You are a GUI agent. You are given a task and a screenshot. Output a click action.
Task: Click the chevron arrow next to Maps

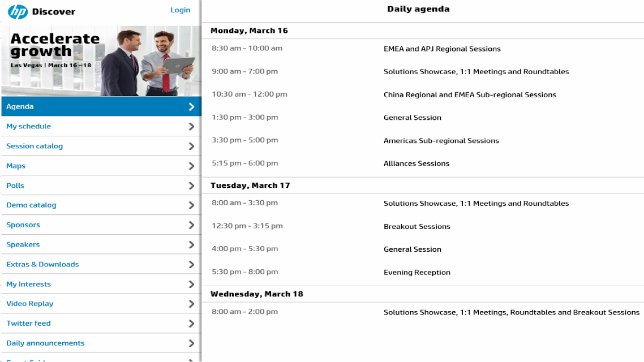(x=191, y=166)
